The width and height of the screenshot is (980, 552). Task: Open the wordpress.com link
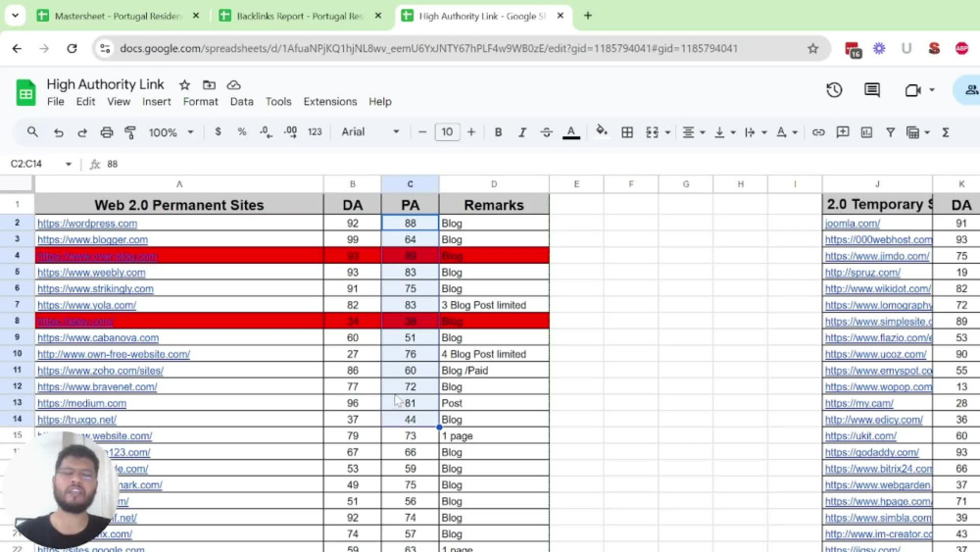[87, 224]
